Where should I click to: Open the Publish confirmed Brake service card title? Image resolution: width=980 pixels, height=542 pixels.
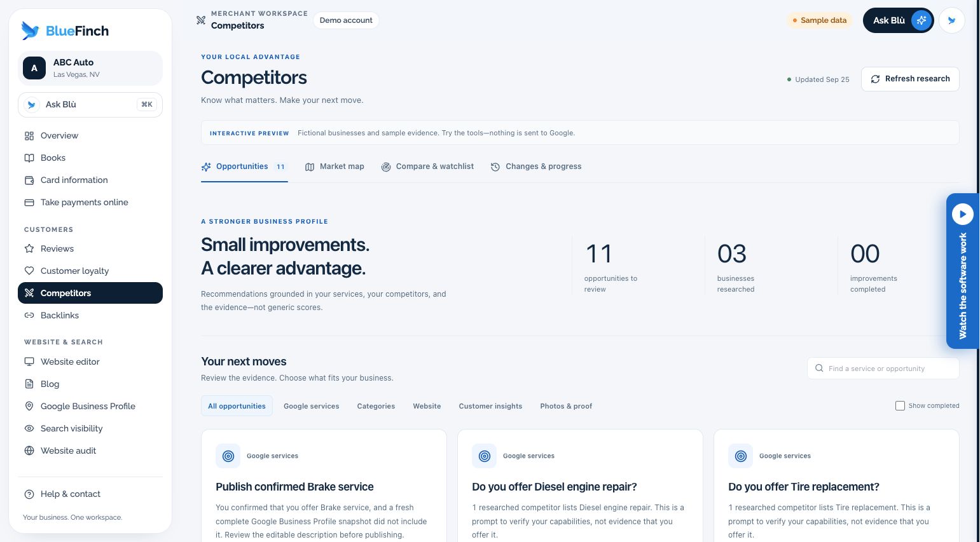pos(294,487)
